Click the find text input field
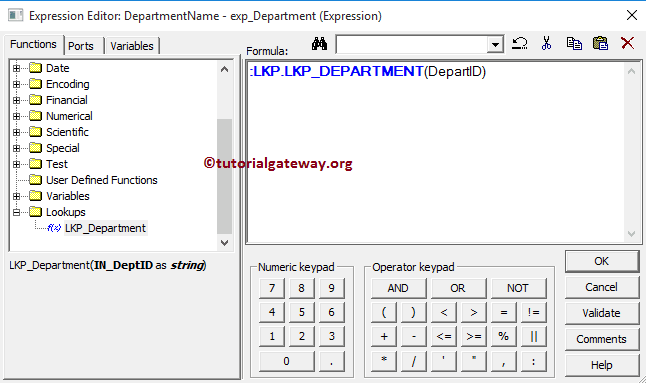Screen dimensions: 646x383 coord(412,44)
